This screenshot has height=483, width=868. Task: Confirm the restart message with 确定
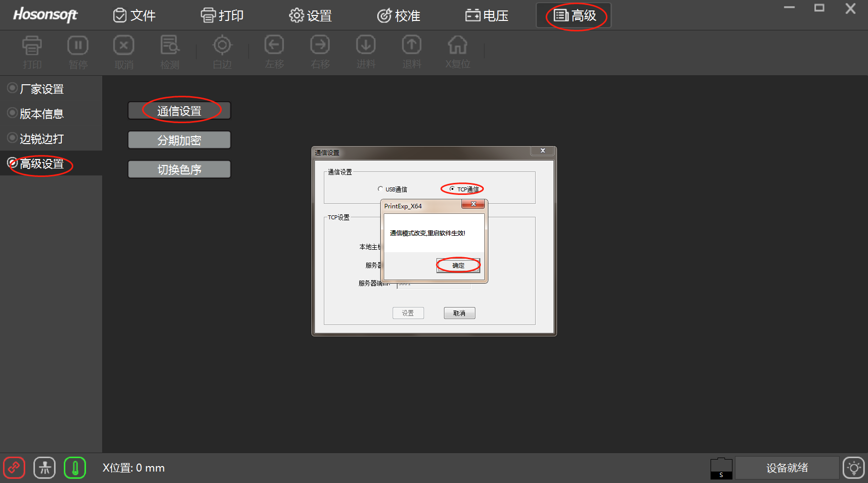point(458,265)
